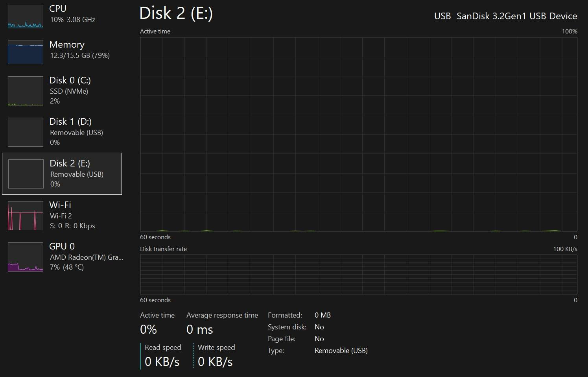Click the Read speed 0 KB/s value
Image resolution: width=588 pixels, height=377 pixels.
click(x=162, y=362)
